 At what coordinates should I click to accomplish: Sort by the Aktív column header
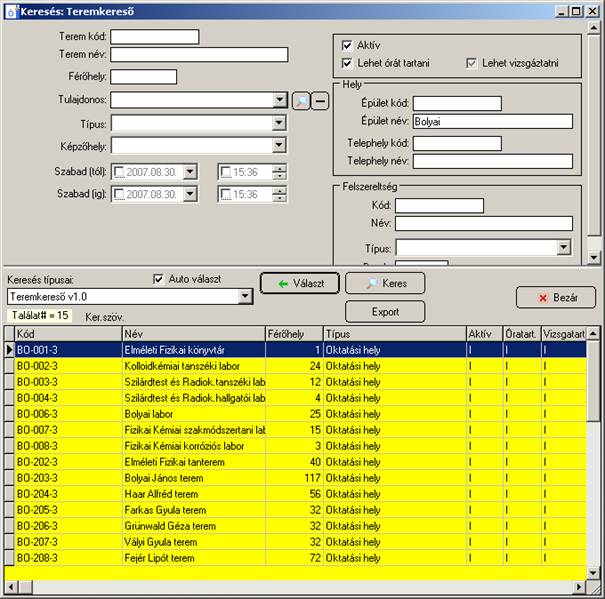pos(484,334)
